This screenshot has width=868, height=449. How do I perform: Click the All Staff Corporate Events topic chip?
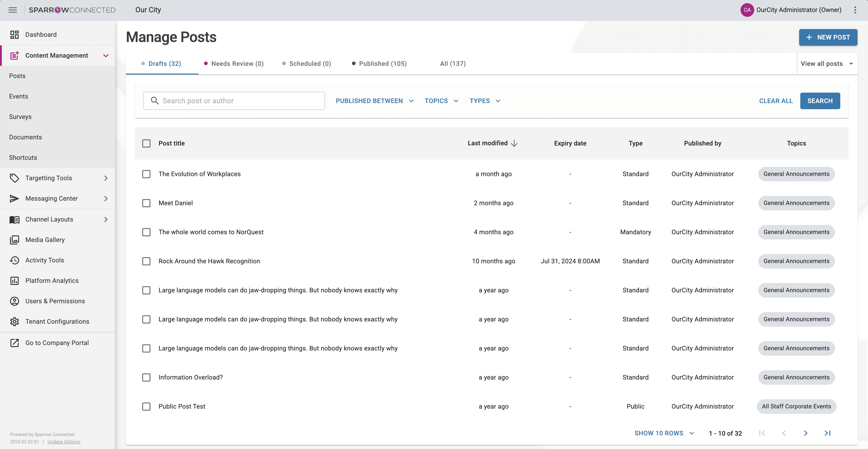pyautogui.click(x=796, y=407)
